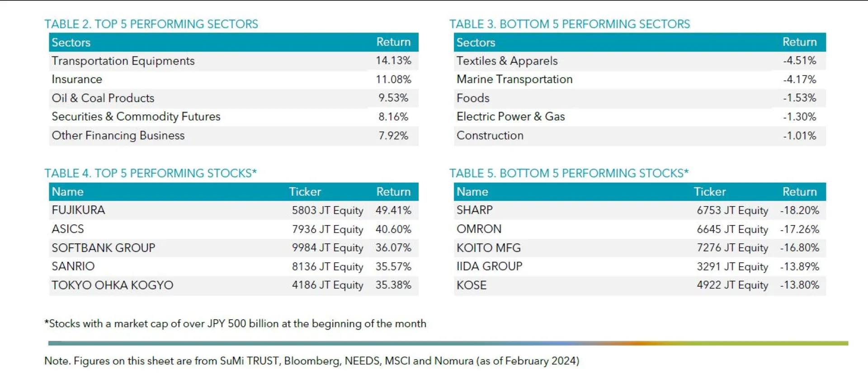Select the Textiles & Apparels sector cell
Screen dimensions: 868x373
pyautogui.click(x=507, y=61)
